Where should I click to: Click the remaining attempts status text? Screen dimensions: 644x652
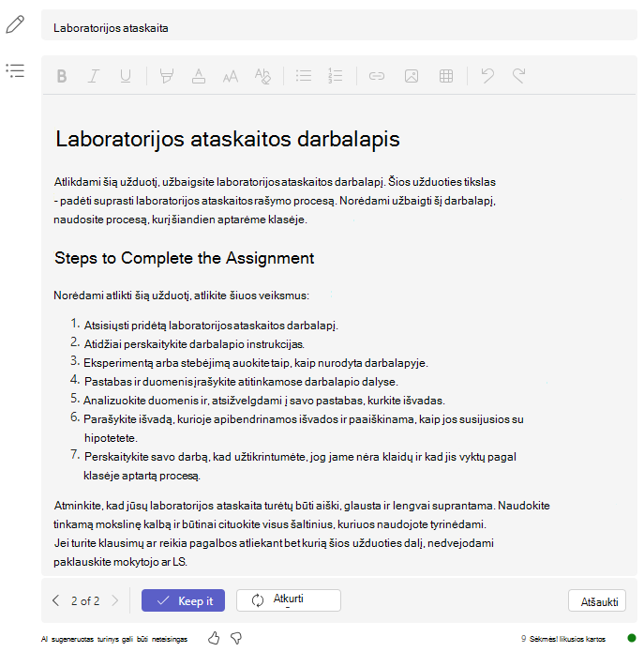pyautogui.click(x=563, y=639)
